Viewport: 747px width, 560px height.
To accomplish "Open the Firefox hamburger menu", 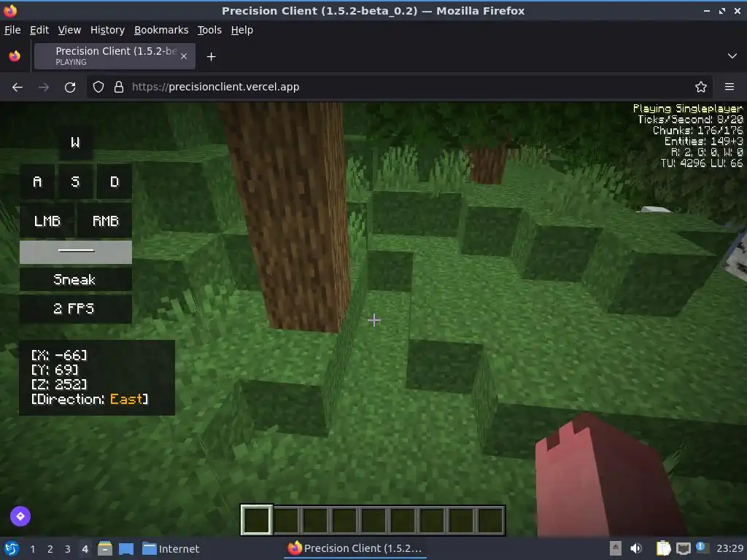I will (x=729, y=87).
